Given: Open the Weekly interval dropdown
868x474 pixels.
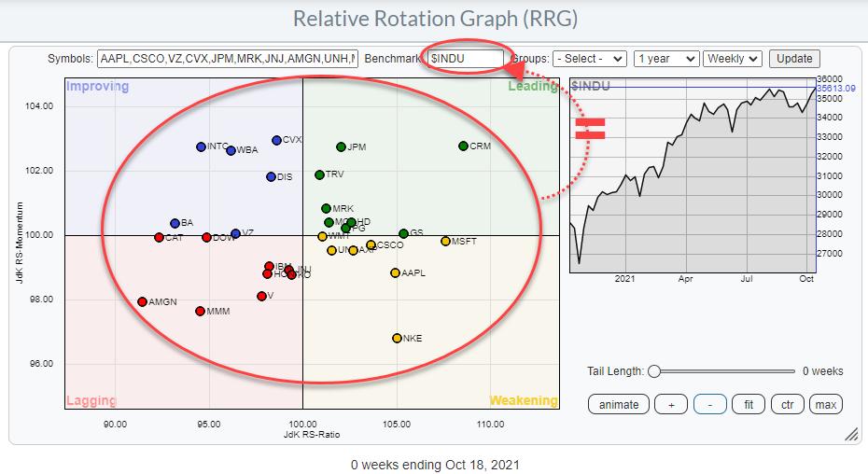Looking at the screenshot, I should (733, 59).
